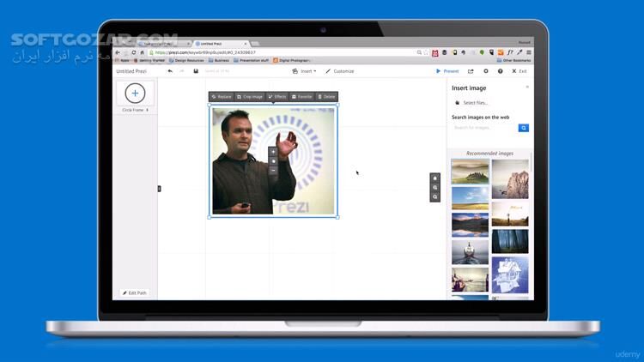644x362 pixels.
Task: Save the prezi with the disk icon
Action: point(196,71)
